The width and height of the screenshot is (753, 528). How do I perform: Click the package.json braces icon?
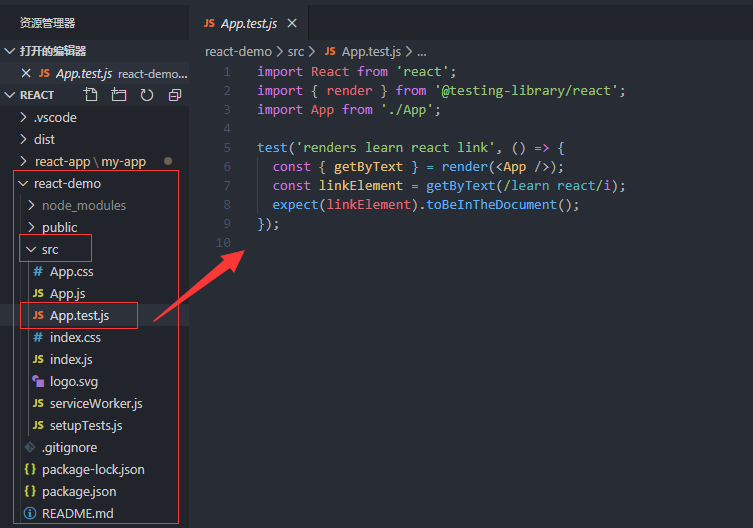(30, 491)
